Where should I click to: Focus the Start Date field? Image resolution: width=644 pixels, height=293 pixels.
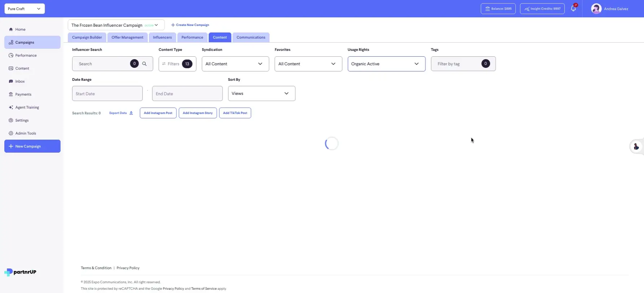[107, 93]
